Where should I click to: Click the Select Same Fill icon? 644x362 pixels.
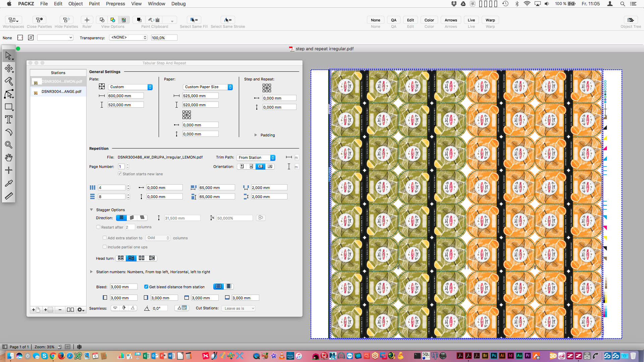pos(194,20)
